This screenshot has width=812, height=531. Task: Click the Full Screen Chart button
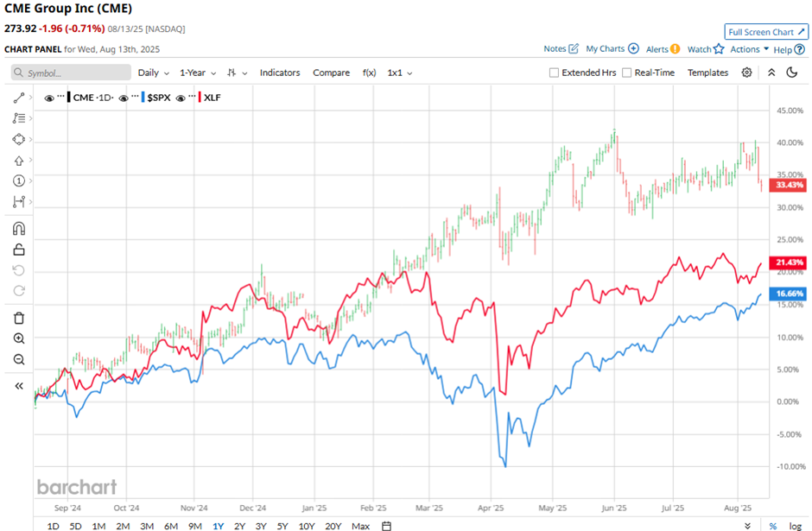coord(766,32)
